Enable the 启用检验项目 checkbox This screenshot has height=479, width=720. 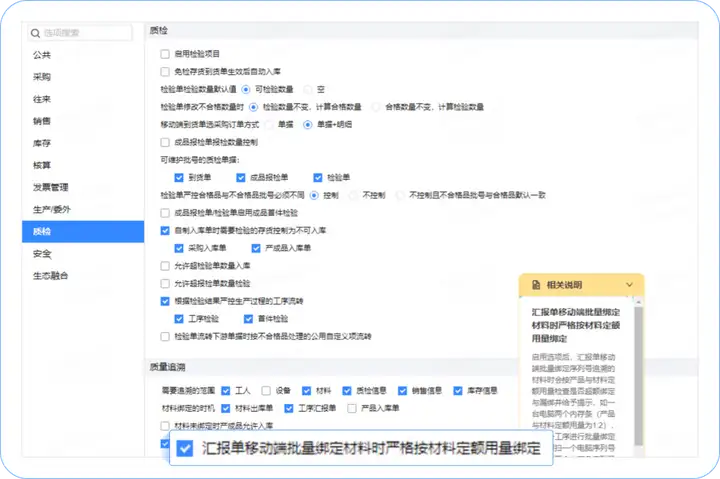(x=165, y=54)
